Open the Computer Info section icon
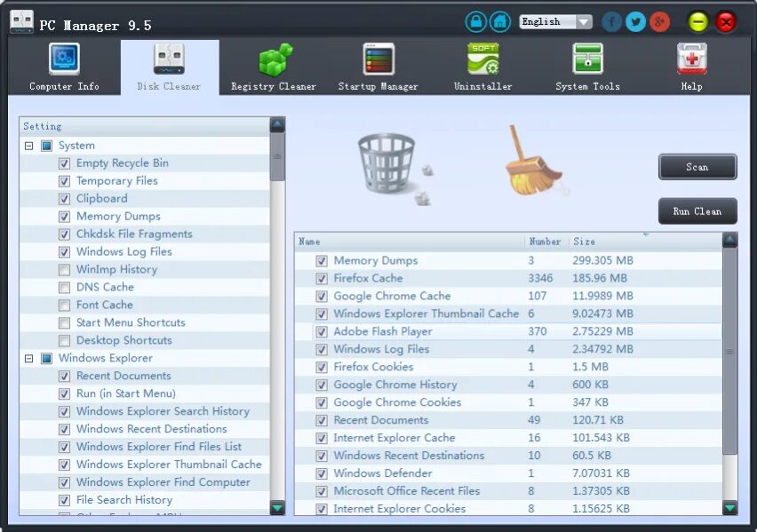This screenshot has width=757, height=532. [64, 59]
